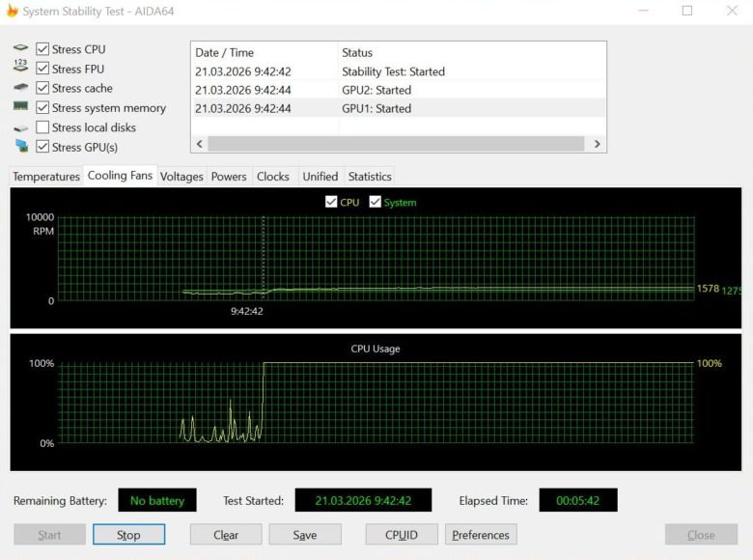Uncheck the Stress CPU checkbox
Viewport: 753px width, 560px height.
click(42, 49)
